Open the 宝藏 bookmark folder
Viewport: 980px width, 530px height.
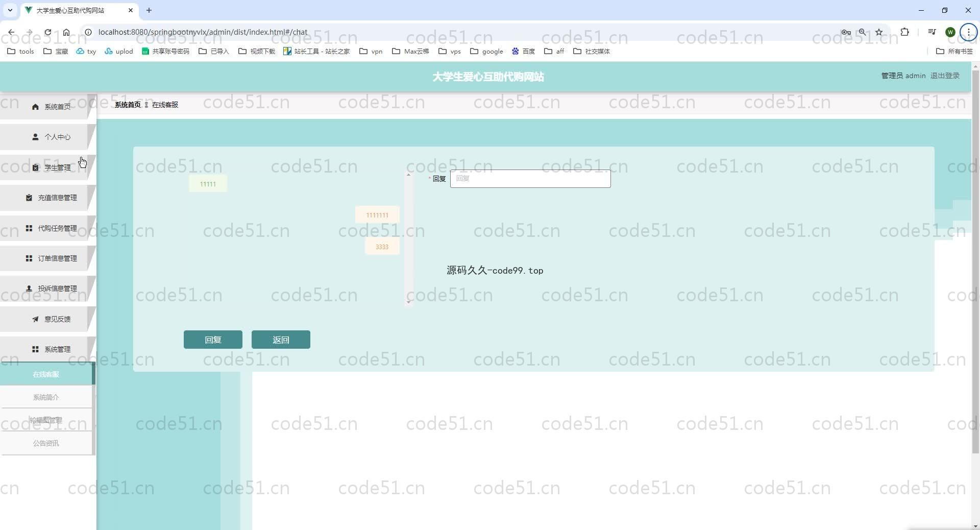(56, 51)
